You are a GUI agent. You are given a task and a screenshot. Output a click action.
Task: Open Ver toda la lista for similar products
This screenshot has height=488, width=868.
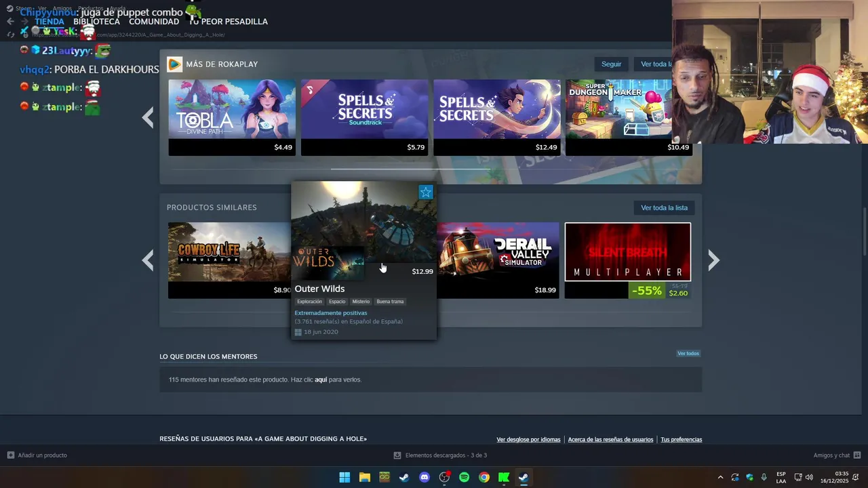coord(664,207)
